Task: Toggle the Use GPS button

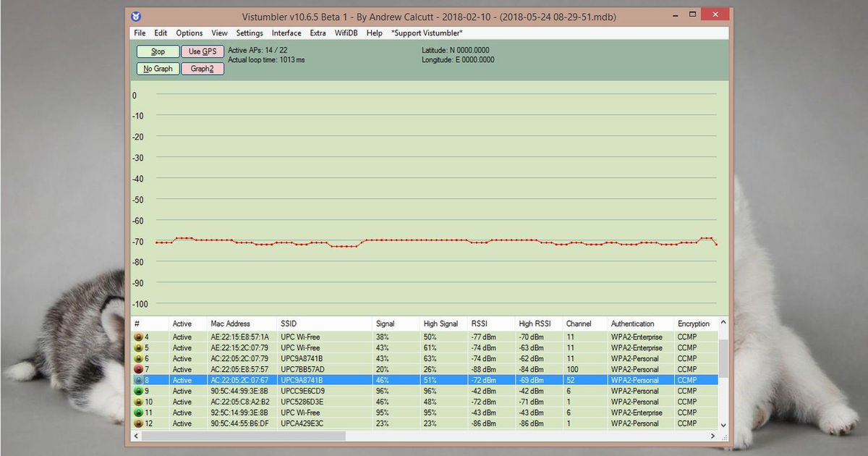Action: (x=203, y=51)
